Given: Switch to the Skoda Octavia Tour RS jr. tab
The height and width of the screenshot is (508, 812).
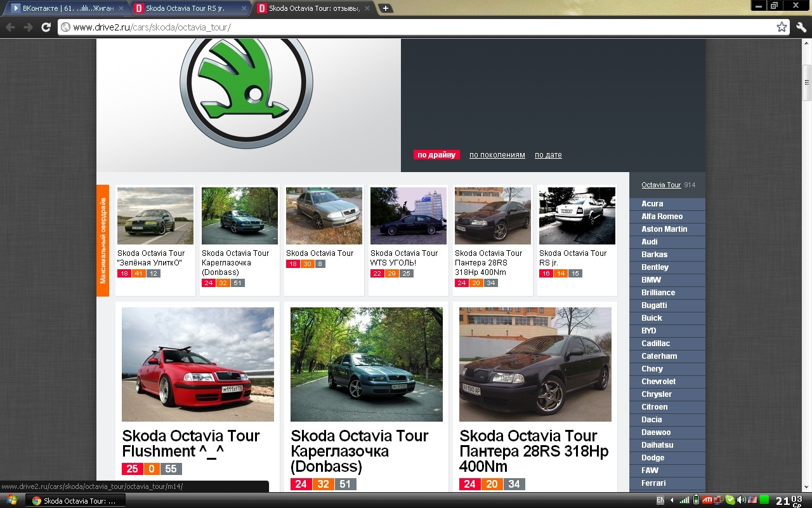Looking at the screenshot, I should click(190, 9).
